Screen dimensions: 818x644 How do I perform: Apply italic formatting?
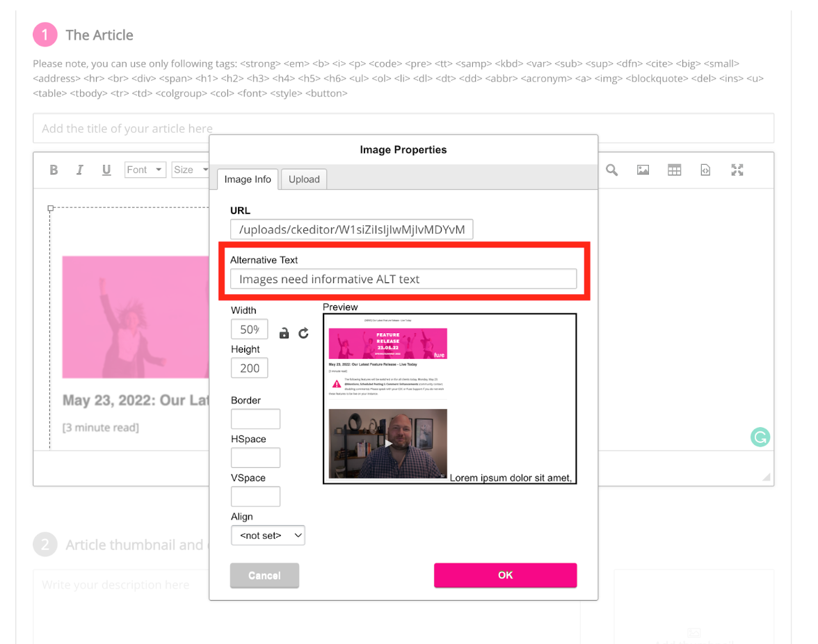click(x=79, y=169)
